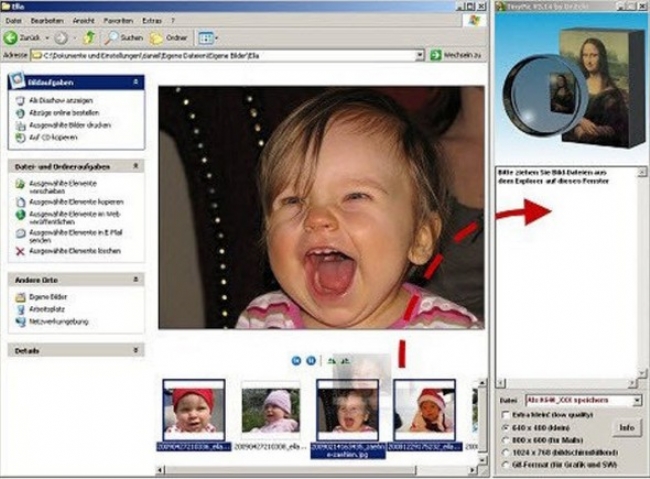This screenshot has height=479, width=650.
Task: Open the Datei save mode dropdown
Action: (x=635, y=400)
